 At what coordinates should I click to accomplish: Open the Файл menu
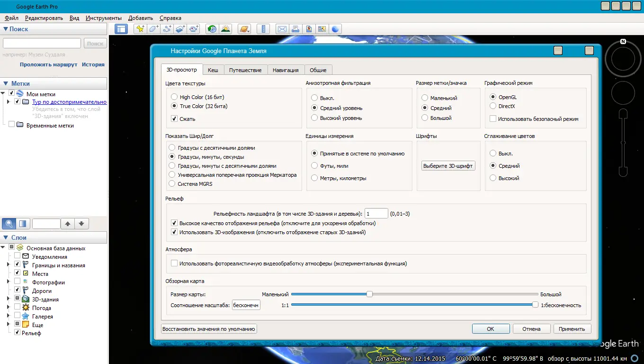pyautogui.click(x=12, y=18)
